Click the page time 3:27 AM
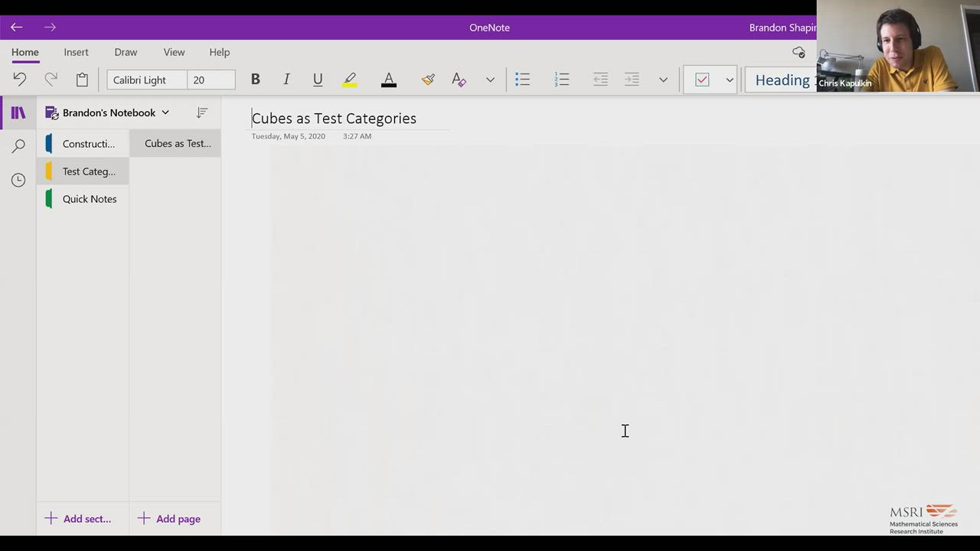The height and width of the screenshot is (551, 980). (358, 136)
